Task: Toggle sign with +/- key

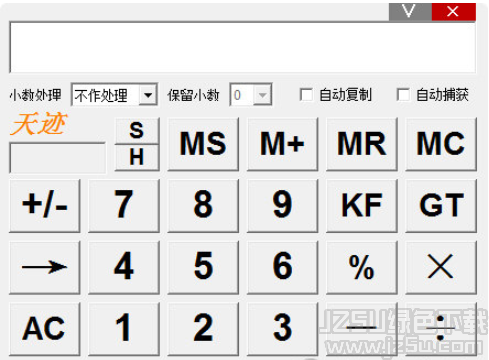Action: 45,206
